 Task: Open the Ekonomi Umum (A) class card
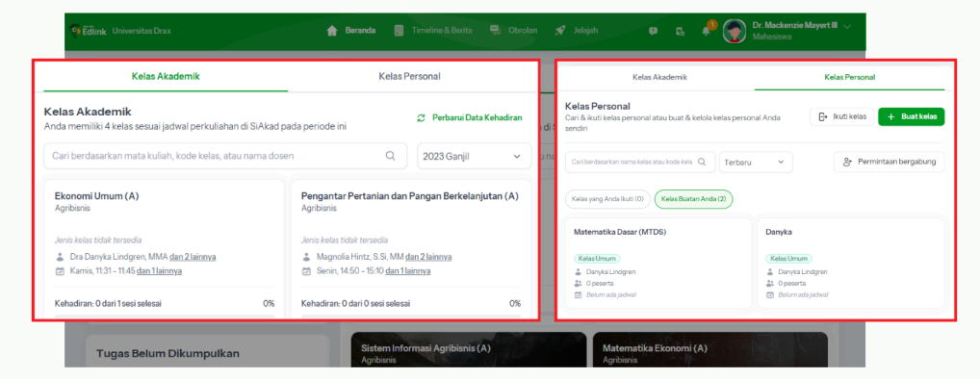(165, 250)
